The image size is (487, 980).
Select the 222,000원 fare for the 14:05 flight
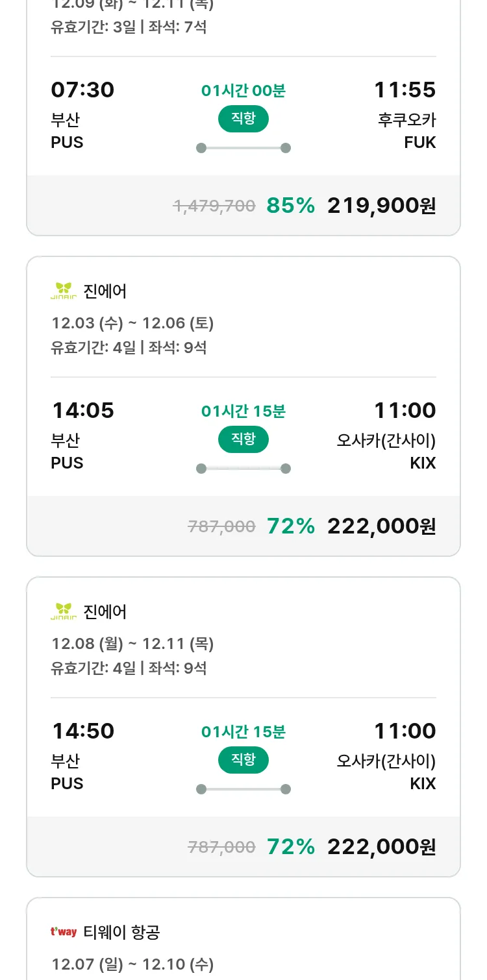point(381,526)
